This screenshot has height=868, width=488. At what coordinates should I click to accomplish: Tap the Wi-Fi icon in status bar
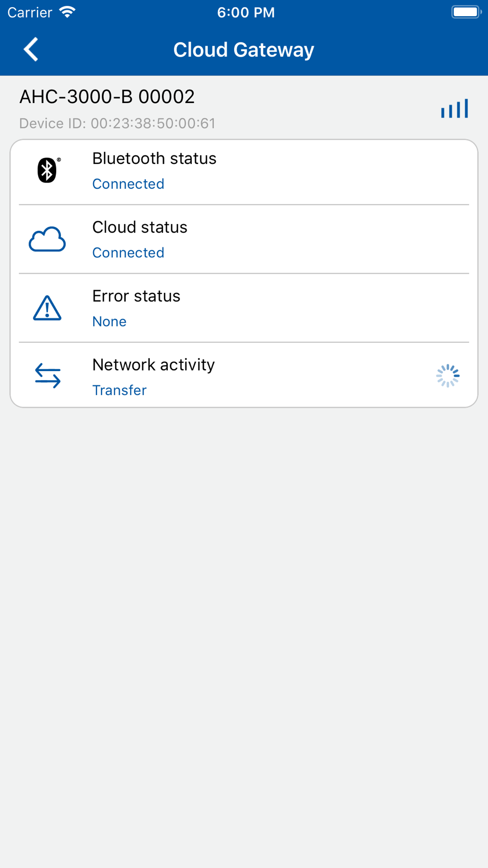click(67, 12)
